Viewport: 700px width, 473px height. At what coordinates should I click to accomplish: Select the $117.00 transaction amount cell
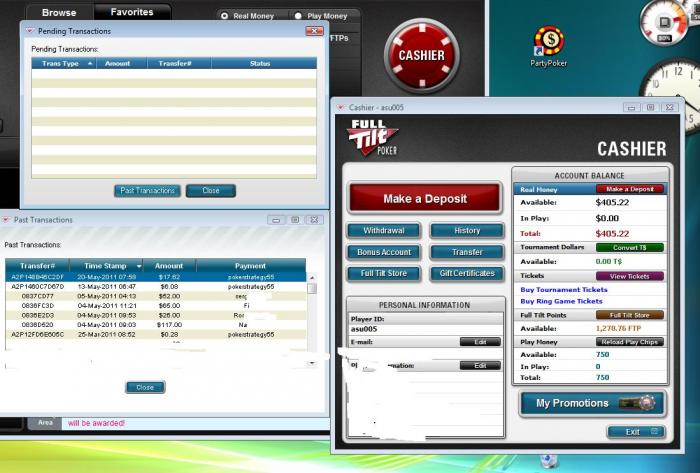[x=169, y=325]
